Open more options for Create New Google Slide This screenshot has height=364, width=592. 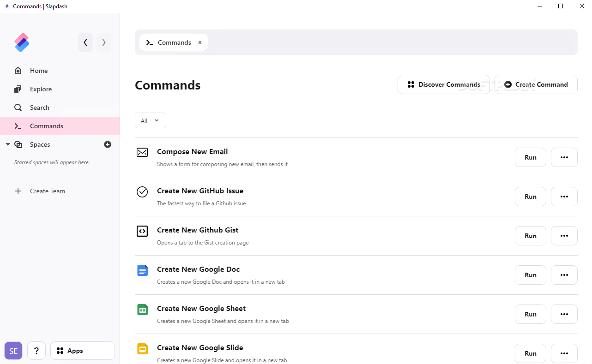pyautogui.click(x=564, y=353)
